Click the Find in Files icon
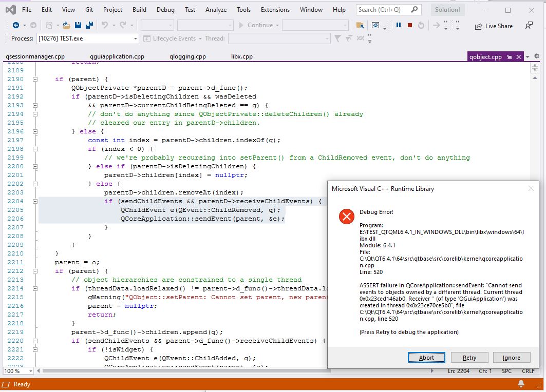 pyautogui.click(x=360, y=25)
